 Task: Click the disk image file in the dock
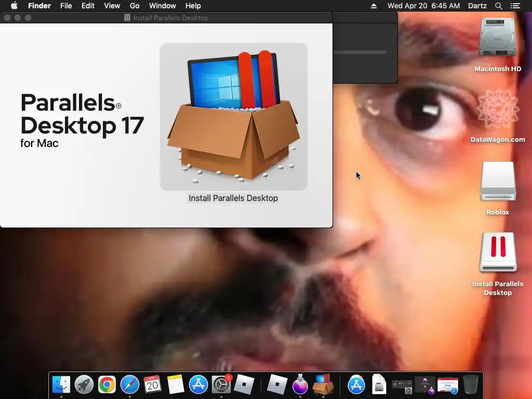tap(379, 385)
